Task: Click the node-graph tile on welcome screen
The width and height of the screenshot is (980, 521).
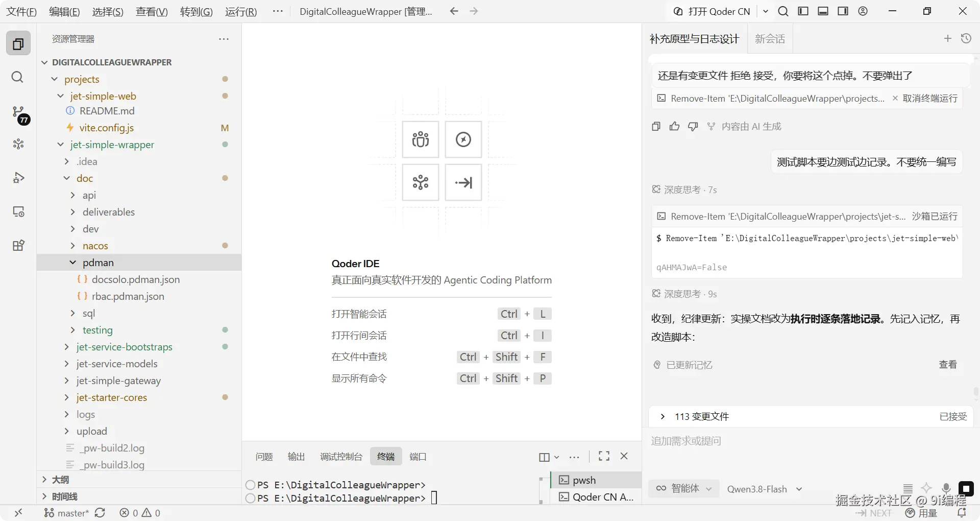Action: (421, 182)
